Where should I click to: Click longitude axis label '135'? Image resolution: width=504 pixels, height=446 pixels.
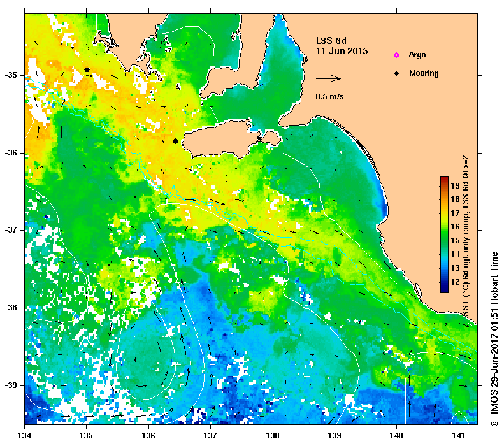coord(87,436)
